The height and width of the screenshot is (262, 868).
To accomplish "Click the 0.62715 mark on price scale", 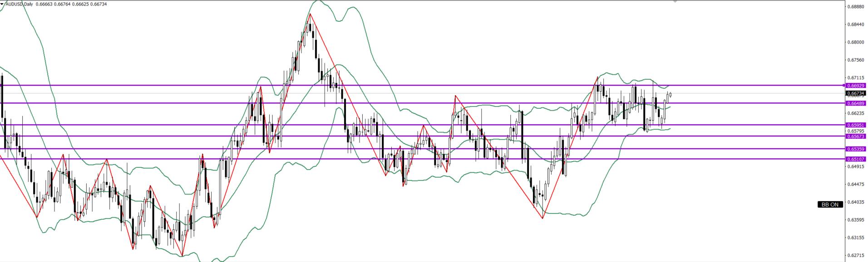I will click(x=855, y=255).
